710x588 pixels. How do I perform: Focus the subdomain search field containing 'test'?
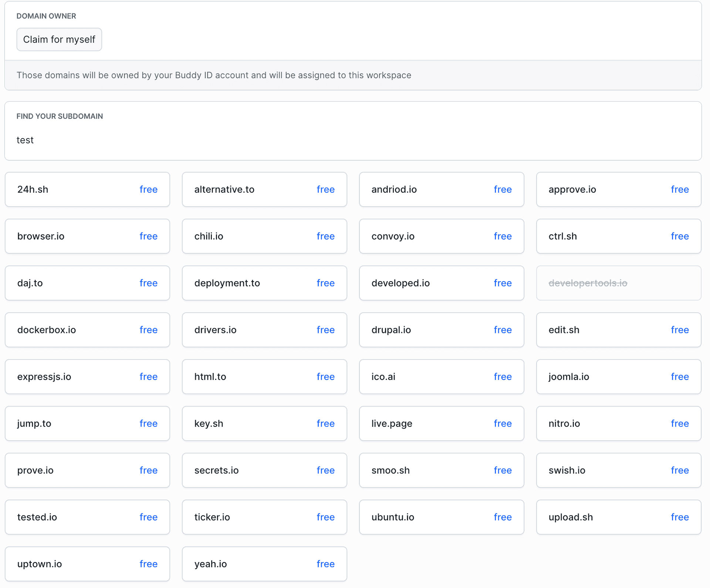[x=353, y=140]
